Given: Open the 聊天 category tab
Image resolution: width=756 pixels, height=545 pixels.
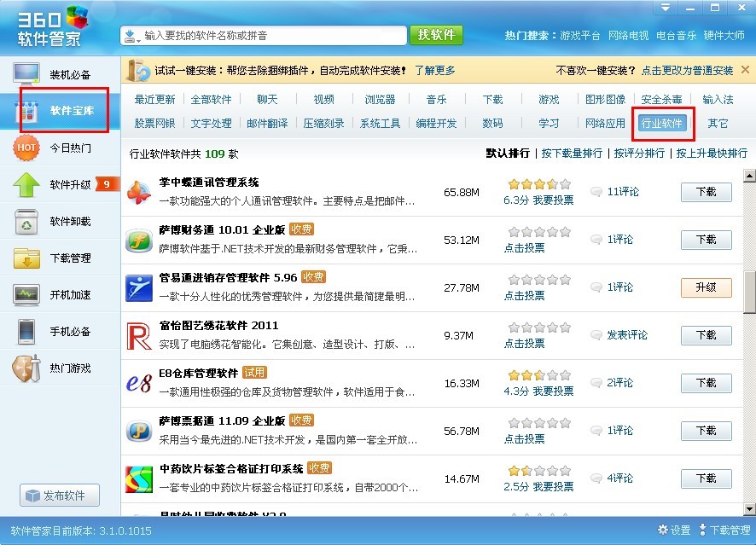Looking at the screenshot, I should pyautogui.click(x=268, y=99).
